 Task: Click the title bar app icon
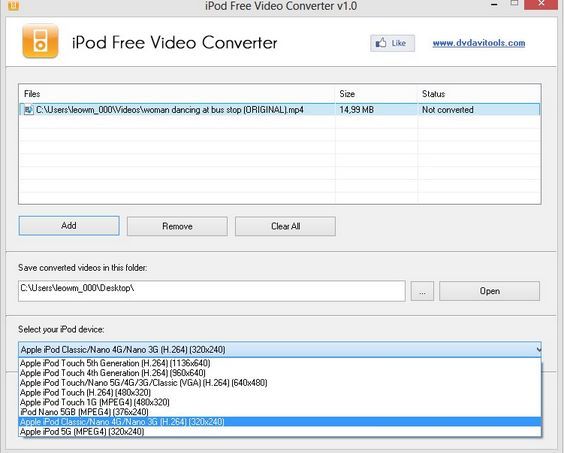click(13, 5)
